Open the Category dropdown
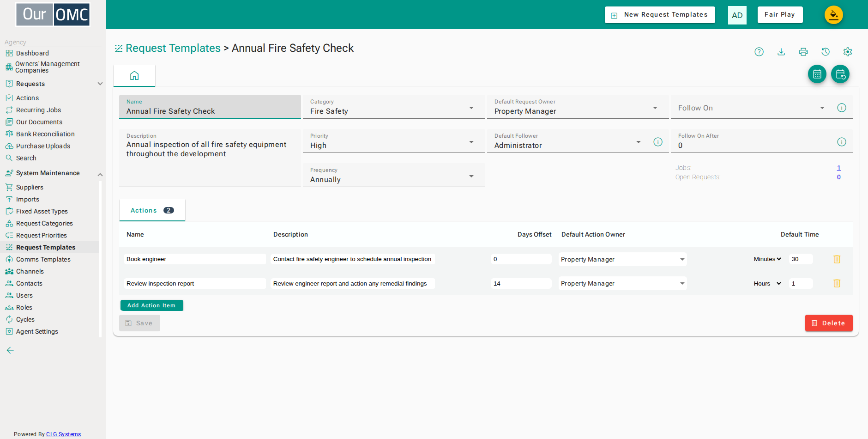 (394, 107)
